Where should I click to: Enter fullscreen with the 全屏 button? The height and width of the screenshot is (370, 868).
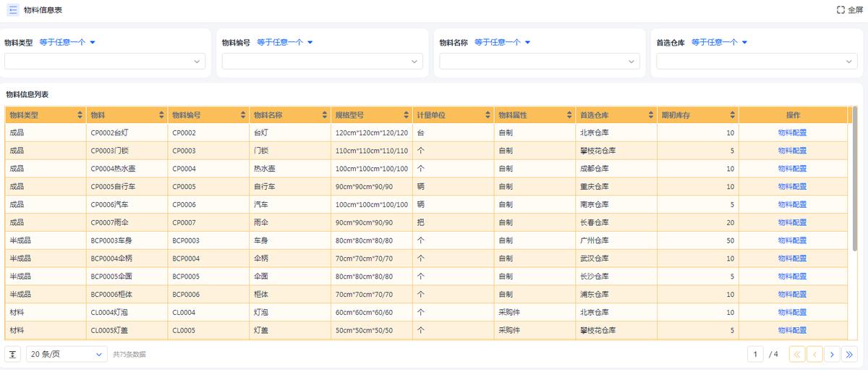(x=850, y=10)
